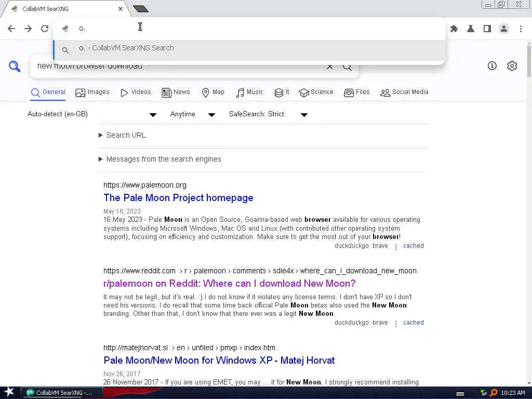
Task: Switch to the It tab
Action: coord(281,92)
